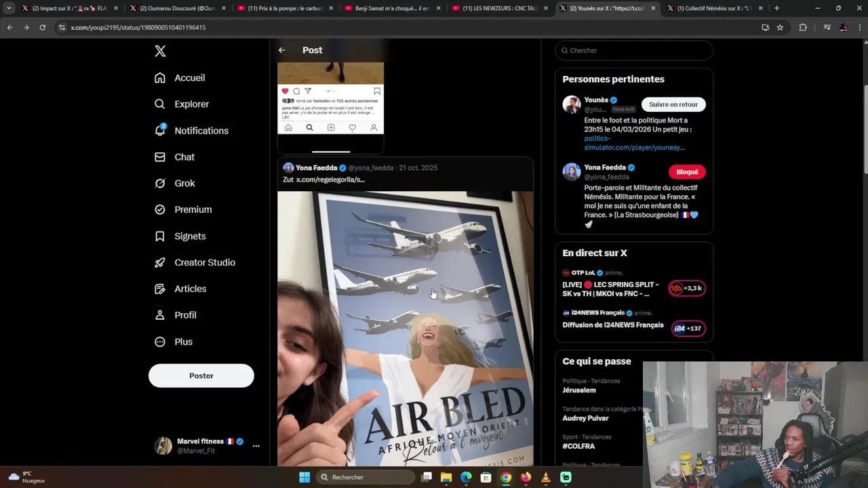
Task: Open a new browser tab with plus
Action: tap(776, 8)
